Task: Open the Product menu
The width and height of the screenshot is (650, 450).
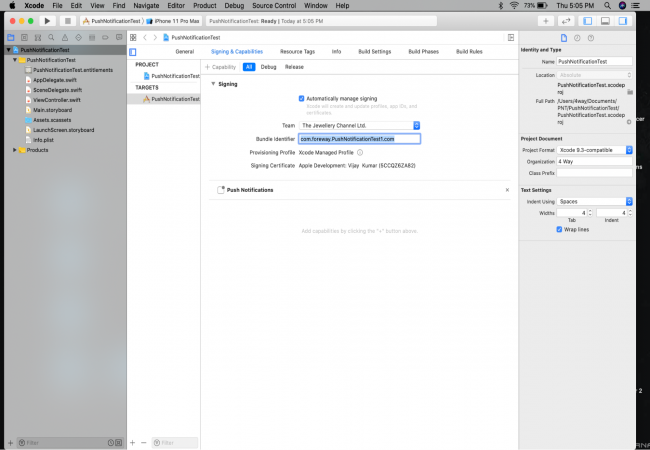Action: tap(205, 5)
